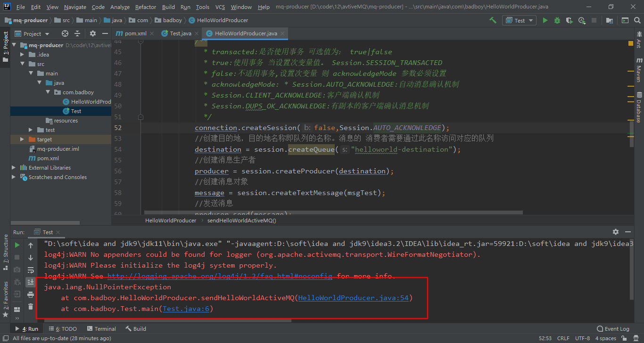
Task: Rerun Test in the Run panel
Action: tap(17, 245)
